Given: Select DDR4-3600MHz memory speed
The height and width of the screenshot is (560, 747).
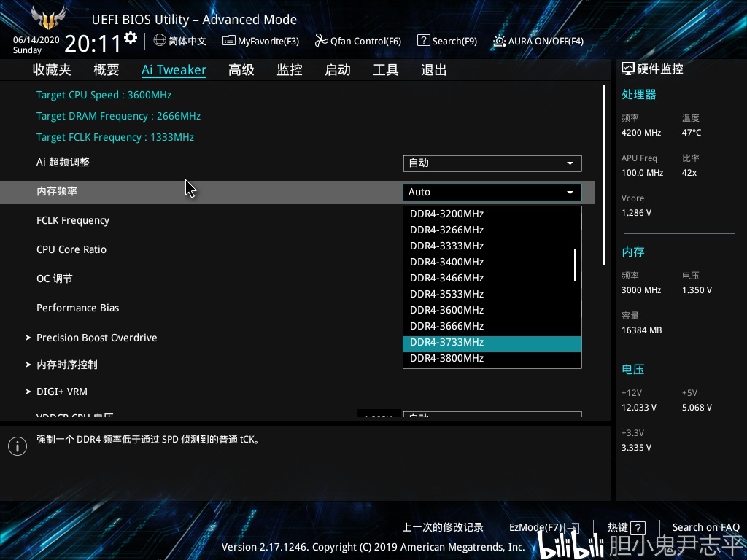Looking at the screenshot, I should [x=492, y=310].
